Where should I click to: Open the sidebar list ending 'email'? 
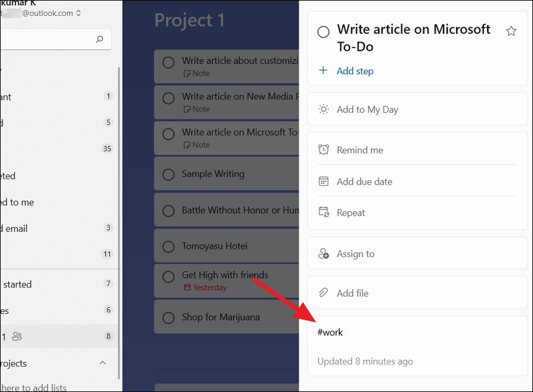(58, 228)
